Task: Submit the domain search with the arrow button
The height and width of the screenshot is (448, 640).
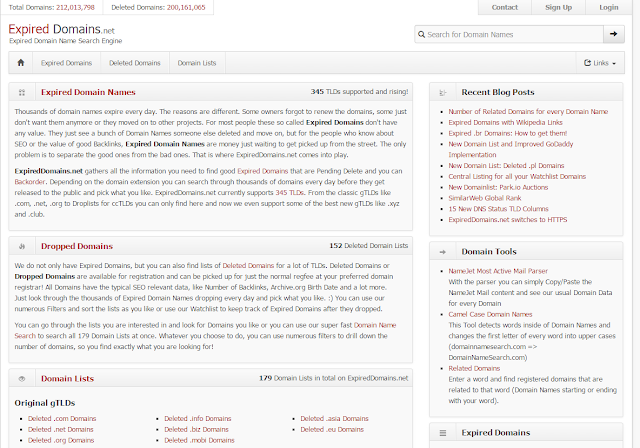Action: pyautogui.click(x=613, y=34)
